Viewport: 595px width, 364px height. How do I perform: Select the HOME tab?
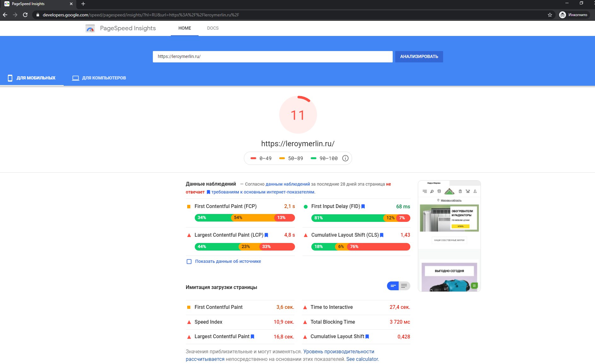pos(185,28)
